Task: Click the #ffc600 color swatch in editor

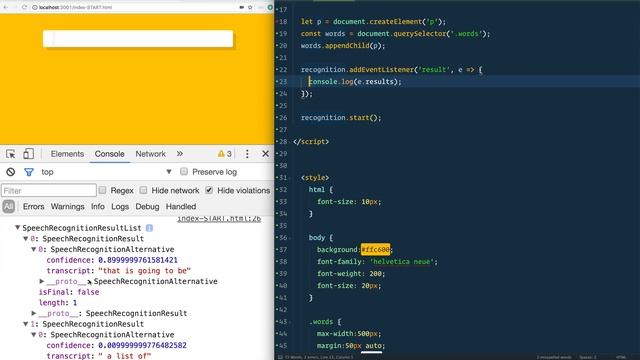Action: pyautogui.click(x=376, y=249)
